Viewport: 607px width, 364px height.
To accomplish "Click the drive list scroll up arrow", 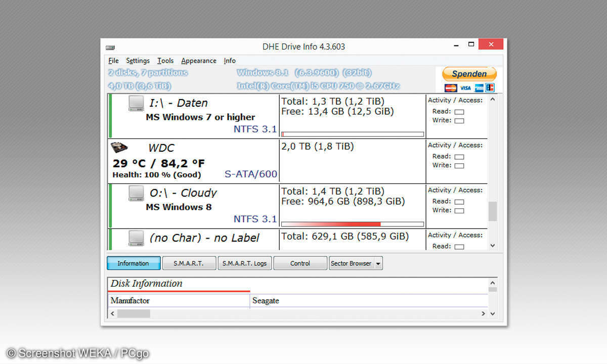I will (493, 99).
